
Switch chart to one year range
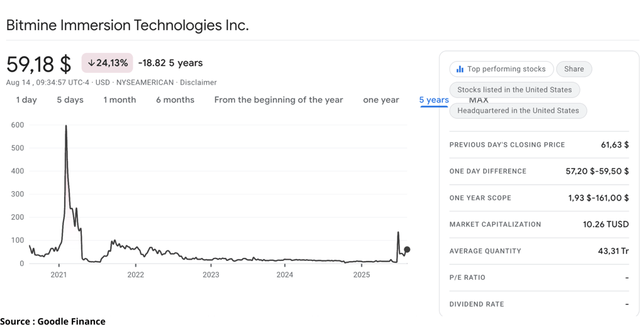381,100
